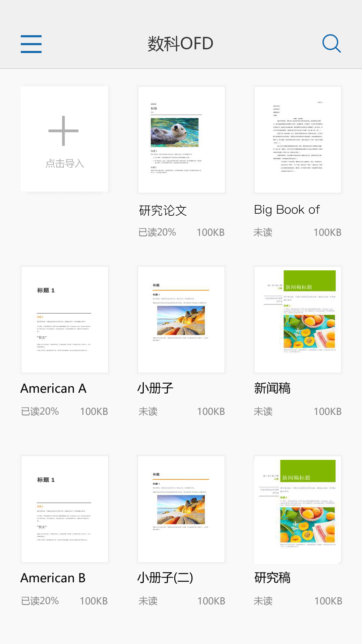This screenshot has width=362, height=644.
Task: Open the 新闻稿 document thumbnail
Action: 298,319
